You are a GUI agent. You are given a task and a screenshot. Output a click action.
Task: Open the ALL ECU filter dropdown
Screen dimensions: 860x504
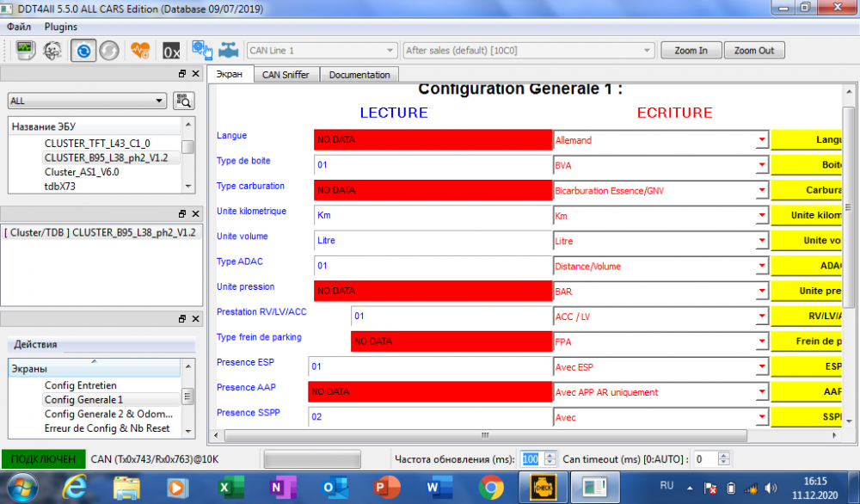coord(87,101)
